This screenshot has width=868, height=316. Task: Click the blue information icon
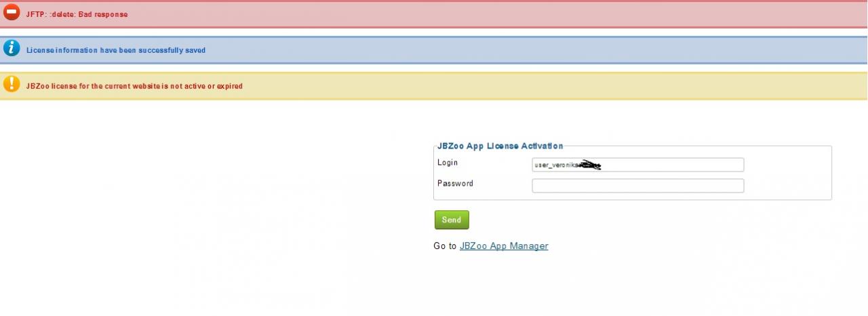[12, 48]
